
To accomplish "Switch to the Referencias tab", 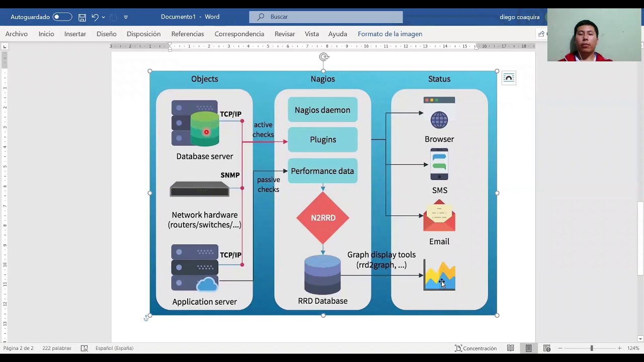I will 188,34.
